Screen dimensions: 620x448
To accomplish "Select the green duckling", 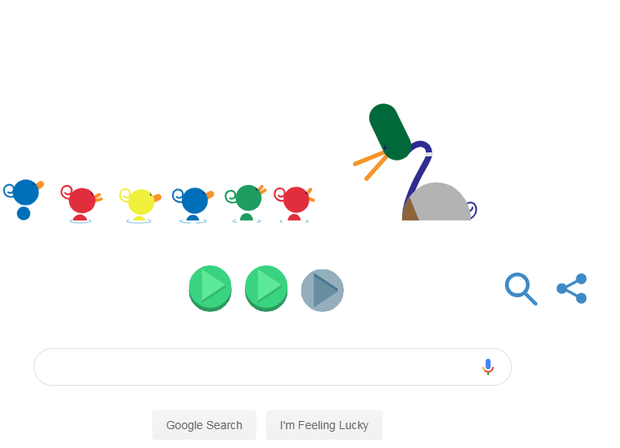I will coord(246,202).
